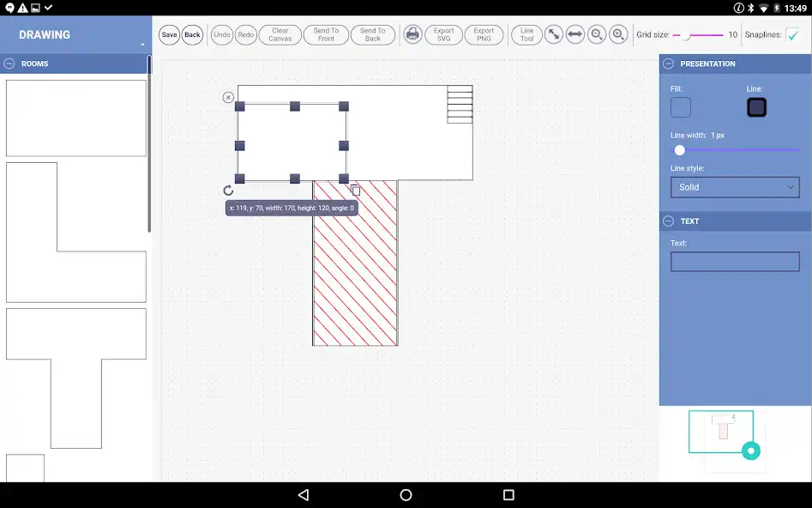Collapse the TEXT panel
The width and height of the screenshot is (812, 508).
coord(667,221)
